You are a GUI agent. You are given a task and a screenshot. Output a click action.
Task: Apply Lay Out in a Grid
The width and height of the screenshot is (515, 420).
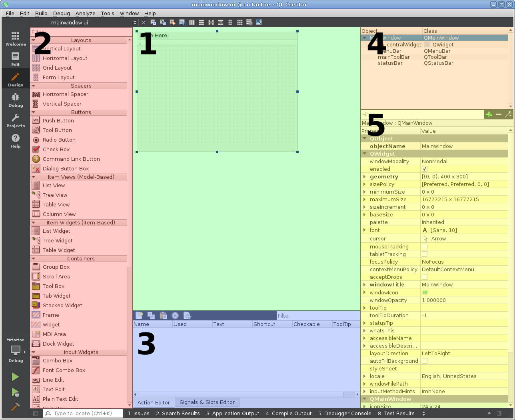point(240,22)
